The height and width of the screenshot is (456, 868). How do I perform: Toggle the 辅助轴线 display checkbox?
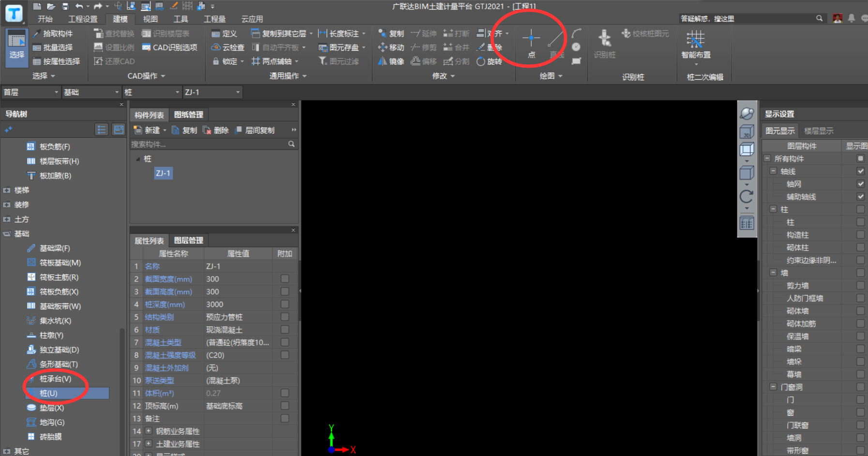pyautogui.click(x=860, y=197)
